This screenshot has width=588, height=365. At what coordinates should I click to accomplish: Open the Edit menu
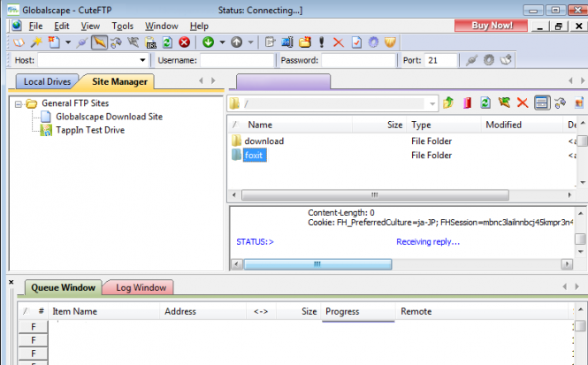62,26
